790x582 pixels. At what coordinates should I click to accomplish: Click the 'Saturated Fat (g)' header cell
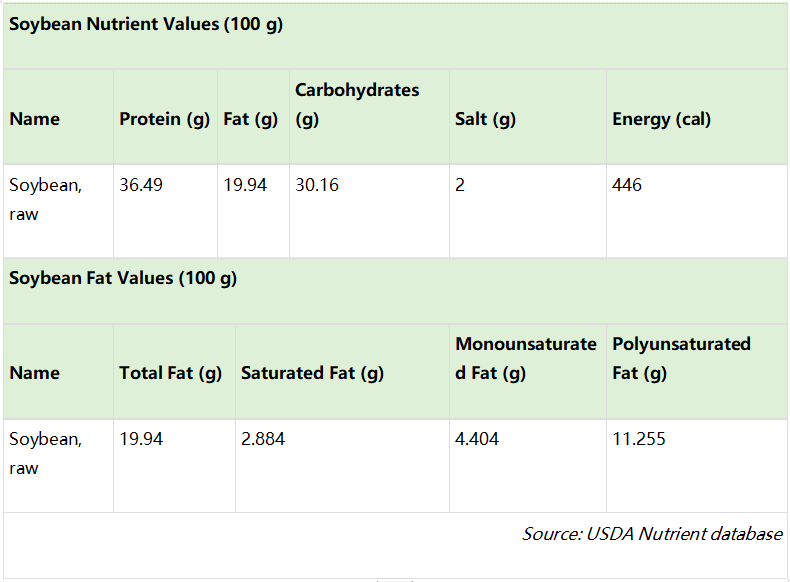(x=312, y=373)
